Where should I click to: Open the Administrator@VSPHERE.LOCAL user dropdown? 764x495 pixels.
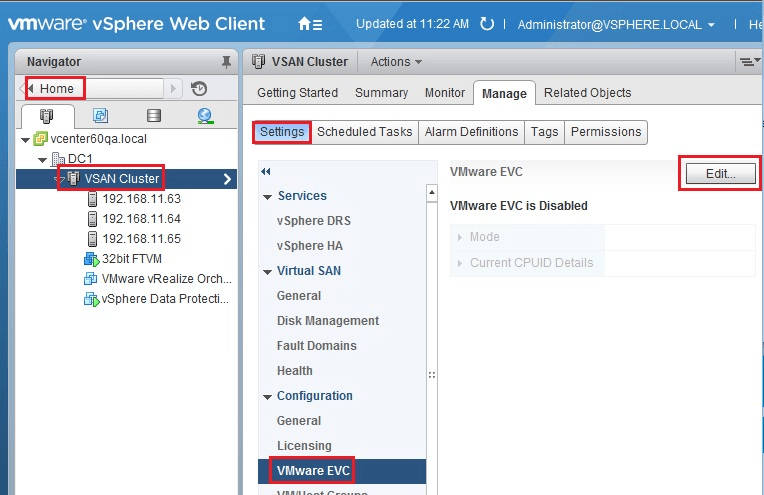pyautogui.click(x=616, y=24)
